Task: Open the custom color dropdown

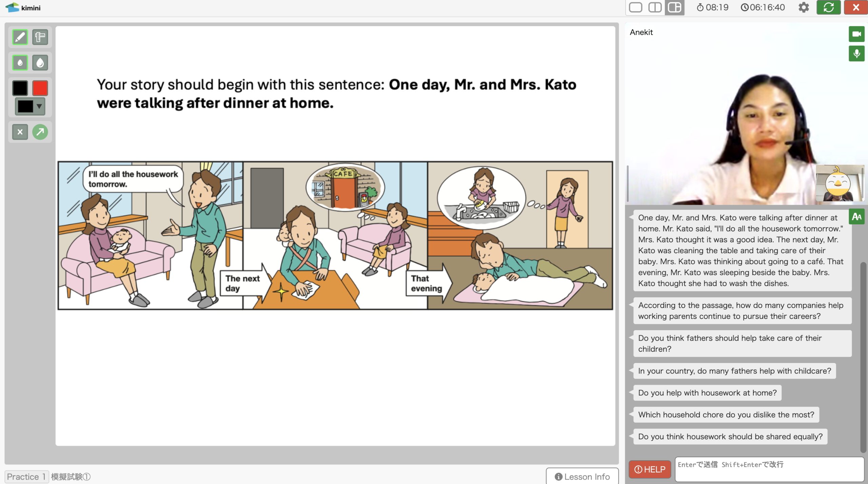Action: pos(30,106)
